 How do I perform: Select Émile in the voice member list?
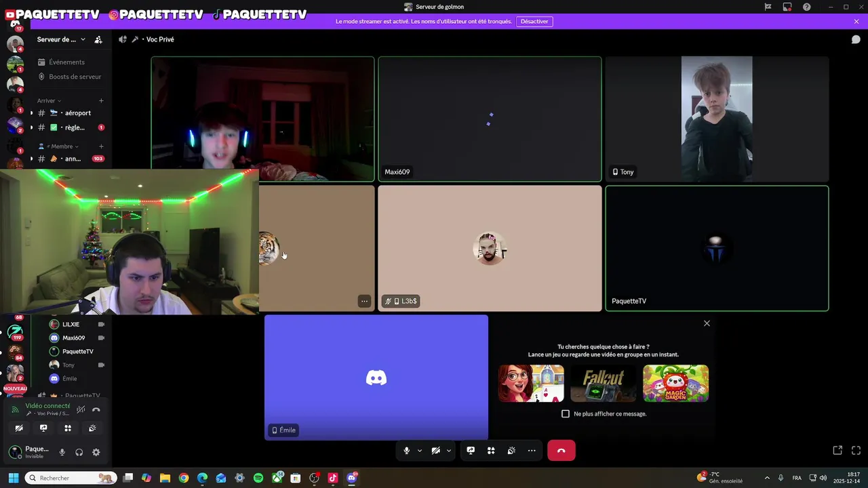point(76,378)
